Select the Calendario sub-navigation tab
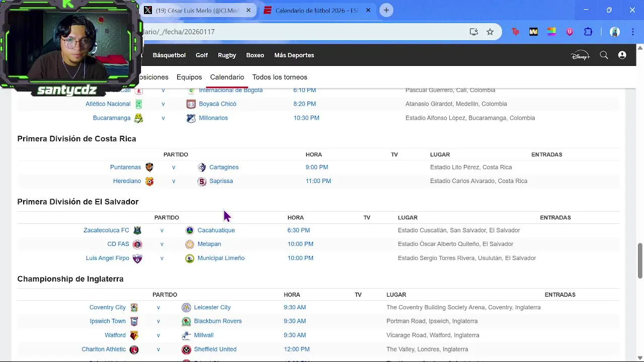Screen dimensions: 644x362 point(227,77)
